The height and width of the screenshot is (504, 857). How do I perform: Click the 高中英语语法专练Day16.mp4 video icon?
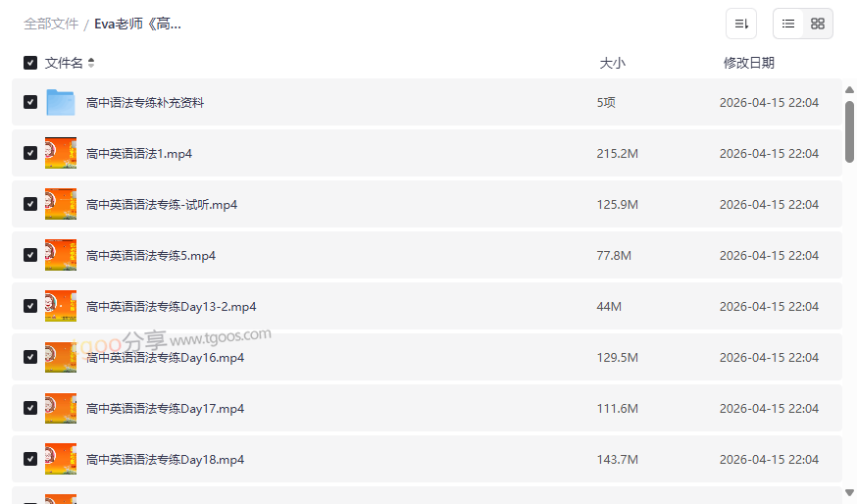pyautogui.click(x=61, y=357)
